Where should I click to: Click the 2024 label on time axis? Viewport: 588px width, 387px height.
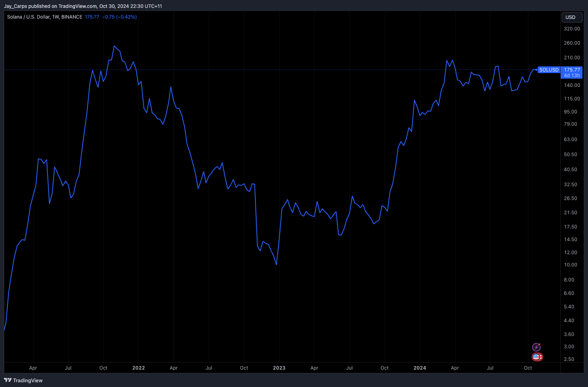(x=420, y=368)
